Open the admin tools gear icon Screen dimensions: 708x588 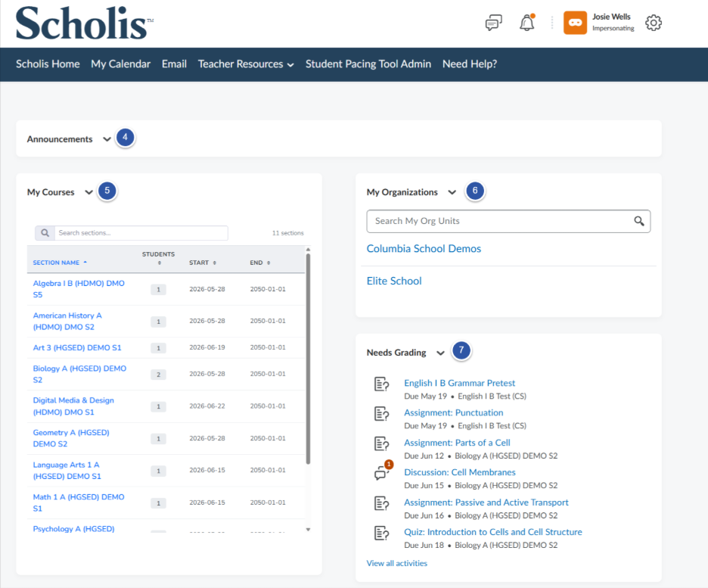click(x=654, y=23)
